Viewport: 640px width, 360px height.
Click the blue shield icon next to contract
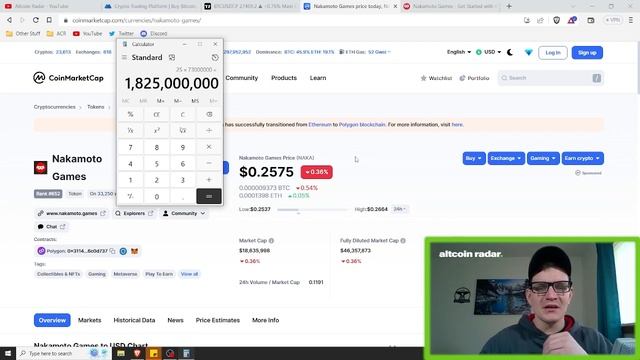(123, 251)
